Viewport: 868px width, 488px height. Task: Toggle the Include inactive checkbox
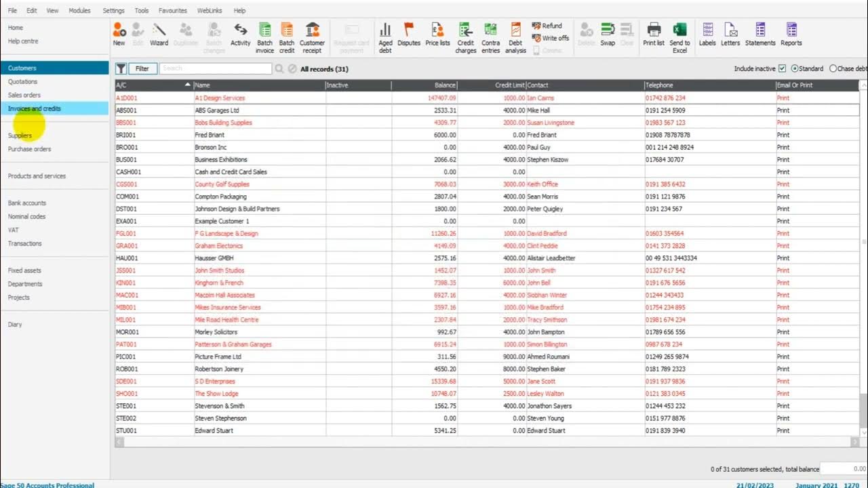[x=783, y=68]
